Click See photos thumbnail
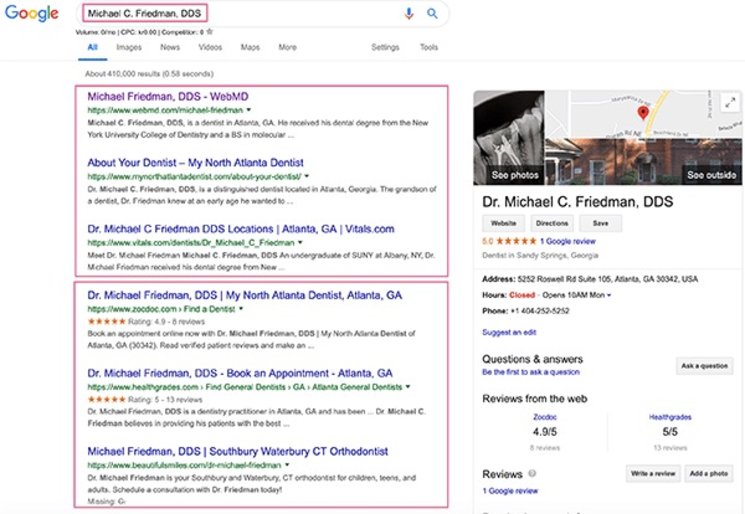This screenshot has width=745, height=514. click(509, 138)
